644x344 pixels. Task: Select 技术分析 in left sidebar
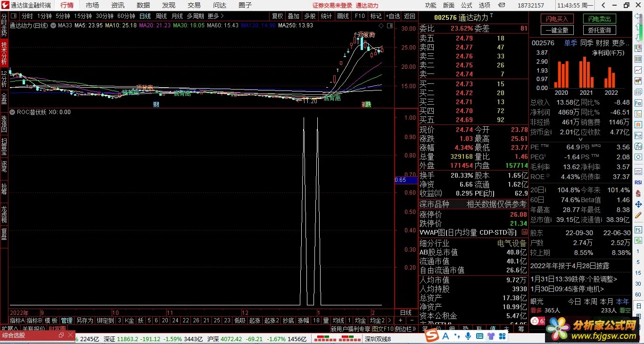pyautogui.click(x=4, y=53)
